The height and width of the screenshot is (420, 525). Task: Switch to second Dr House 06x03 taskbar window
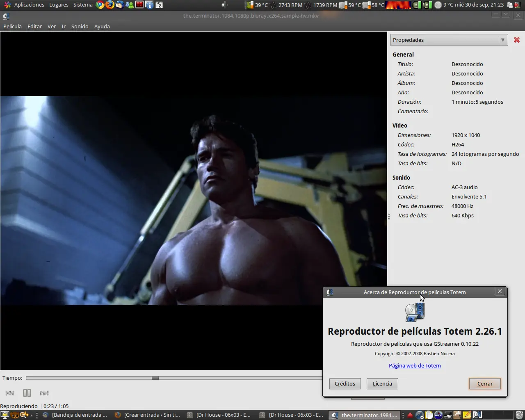pos(292,415)
